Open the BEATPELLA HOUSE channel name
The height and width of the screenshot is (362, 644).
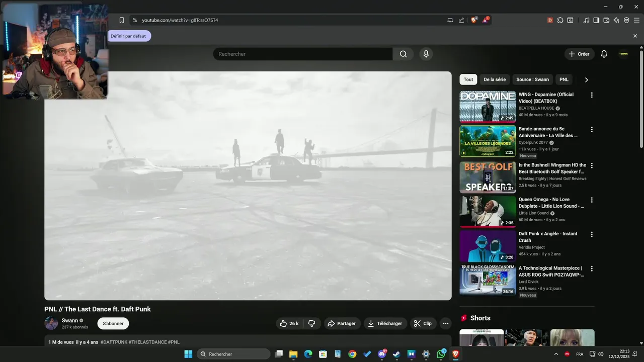[536, 108]
